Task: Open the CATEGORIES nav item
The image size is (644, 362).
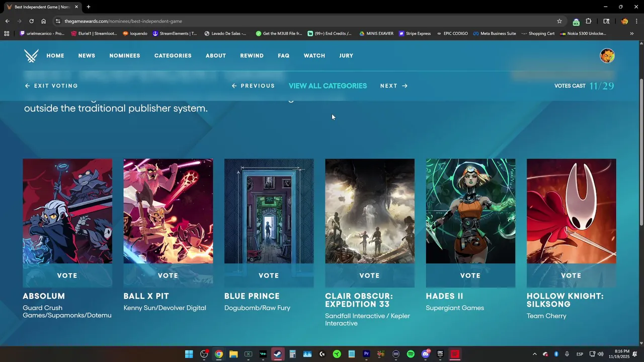Action: coord(173,56)
